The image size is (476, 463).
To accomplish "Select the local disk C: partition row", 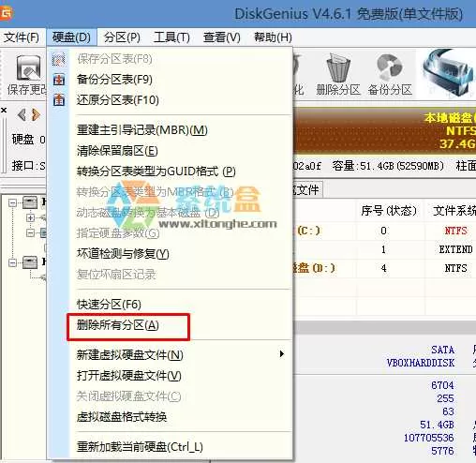I will [x=384, y=231].
